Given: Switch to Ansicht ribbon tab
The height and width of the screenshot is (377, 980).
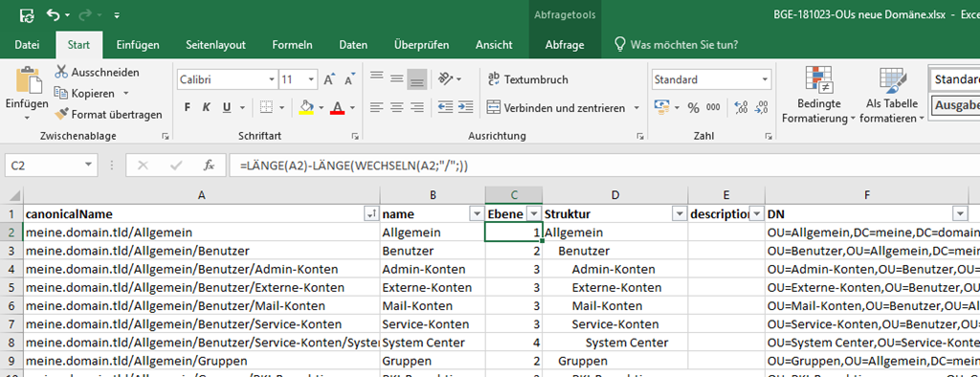Looking at the screenshot, I should pyautogui.click(x=494, y=44).
